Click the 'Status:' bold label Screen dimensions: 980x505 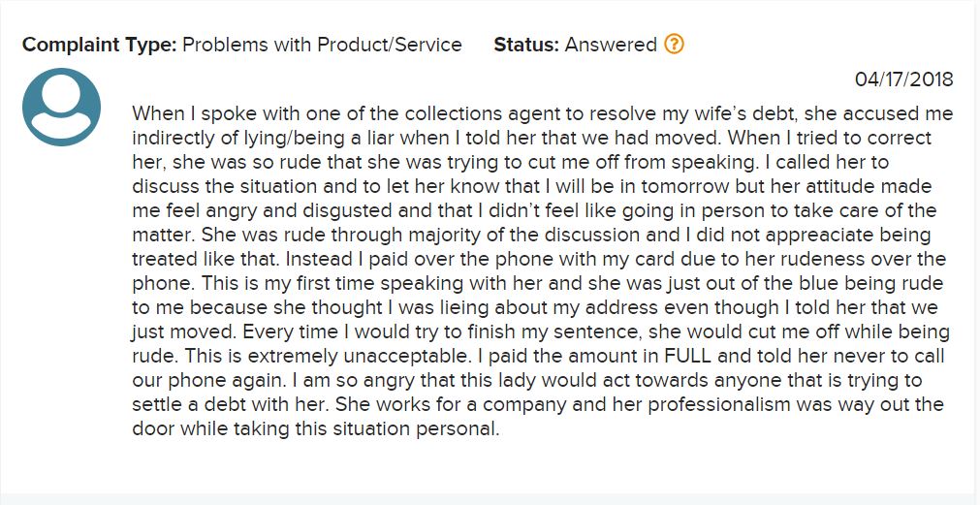coord(526,45)
